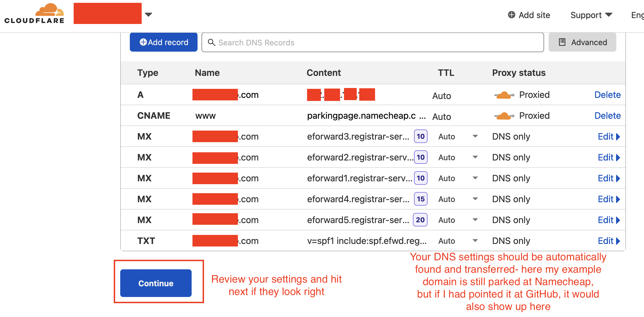Click the magnifier icon in the DNS search box

click(211, 42)
